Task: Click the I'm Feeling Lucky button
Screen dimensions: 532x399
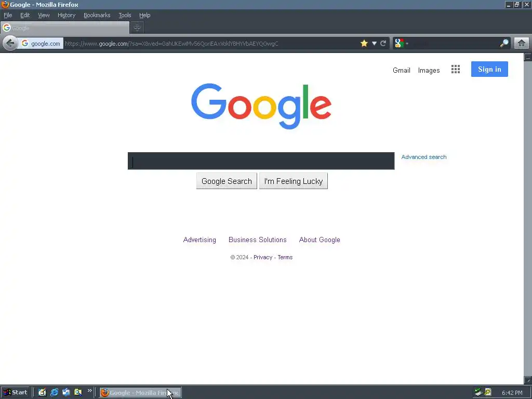Action: 294,181
